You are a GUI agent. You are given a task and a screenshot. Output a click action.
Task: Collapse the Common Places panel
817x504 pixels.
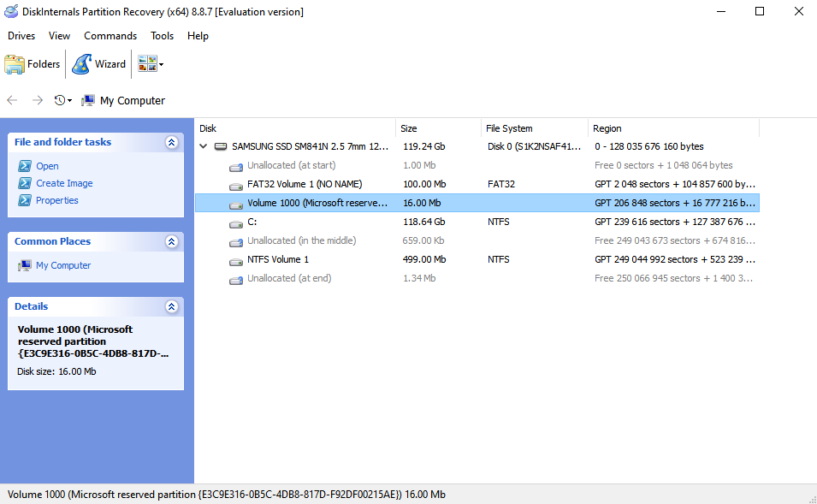click(x=171, y=241)
